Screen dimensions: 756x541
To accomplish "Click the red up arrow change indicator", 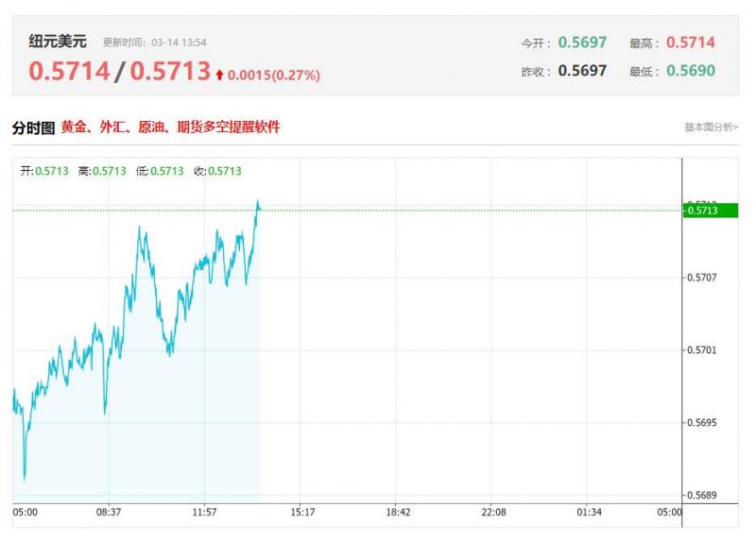I will coord(219,75).
